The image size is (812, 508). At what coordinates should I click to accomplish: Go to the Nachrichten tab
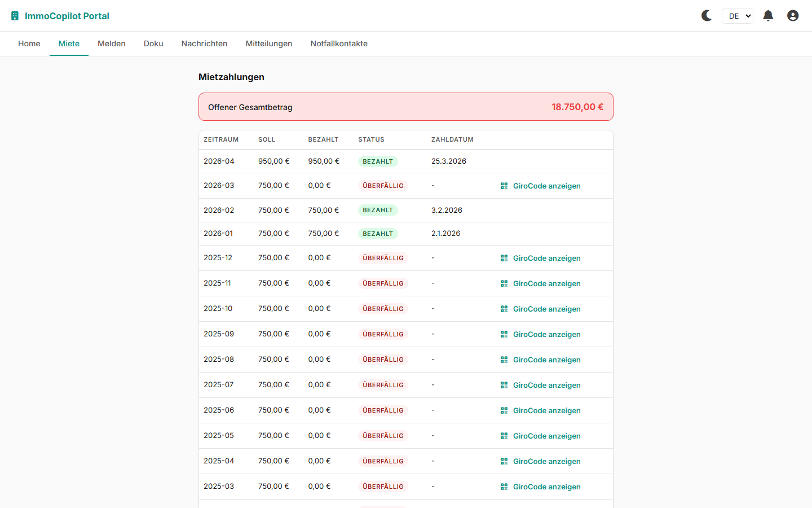[204, 43]
